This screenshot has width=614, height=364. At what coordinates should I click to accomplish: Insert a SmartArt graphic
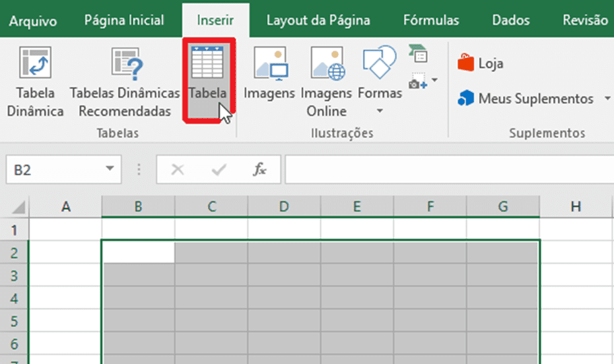pyautogui.click(x=418, y=54)
